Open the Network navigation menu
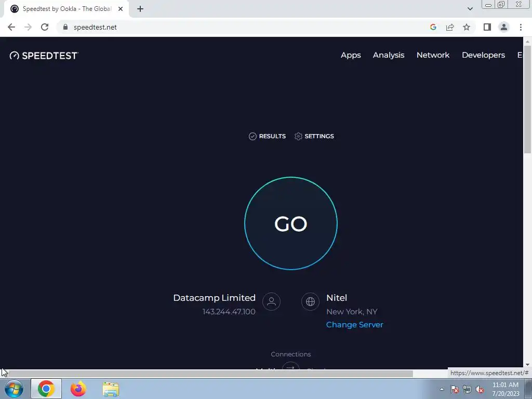 pyautogui.click(x=433, y=55)
